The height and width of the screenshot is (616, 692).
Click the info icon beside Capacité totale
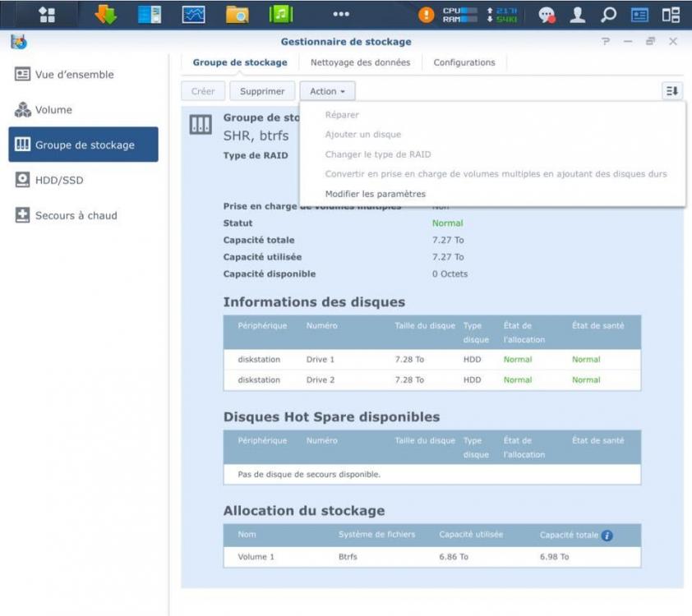point(607,536)
